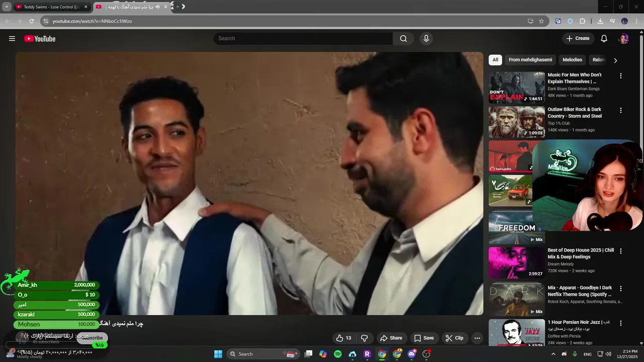This screenshot has width=644, height=362.
Task: Switch ENG input language
Action: pyautogui.click(x=587, y=354)
